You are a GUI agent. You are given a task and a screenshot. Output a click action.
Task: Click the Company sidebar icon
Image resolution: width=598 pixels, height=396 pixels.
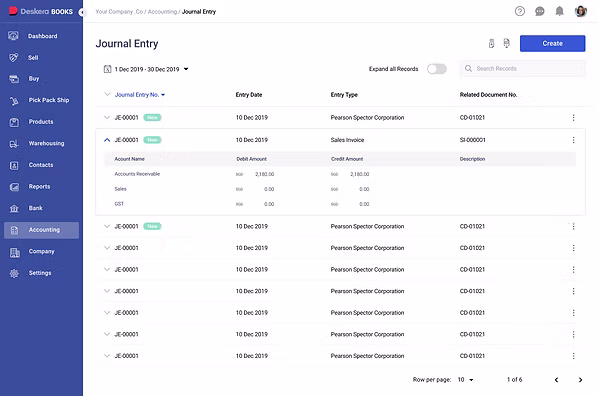14,252
